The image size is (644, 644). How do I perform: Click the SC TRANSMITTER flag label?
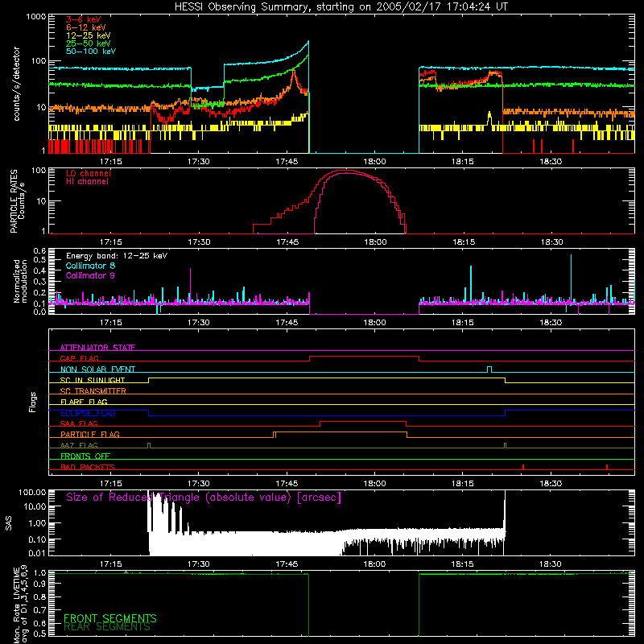[x=93, y=390]
